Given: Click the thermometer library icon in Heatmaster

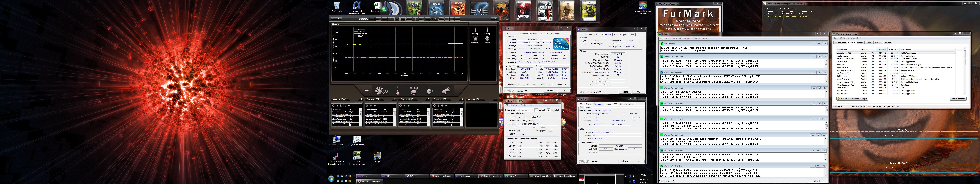Looking at the screenshot, I should pyautogui.click(x=398, y=91).
